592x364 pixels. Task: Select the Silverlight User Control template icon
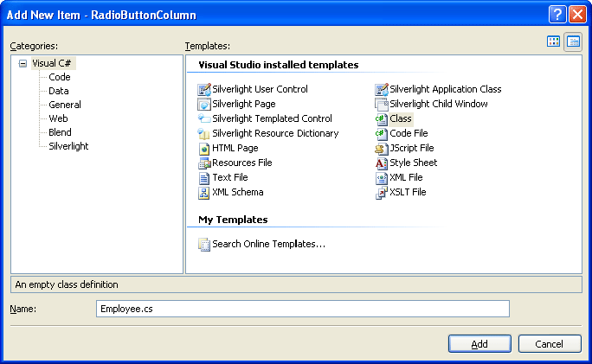click(x=204, y=89)
